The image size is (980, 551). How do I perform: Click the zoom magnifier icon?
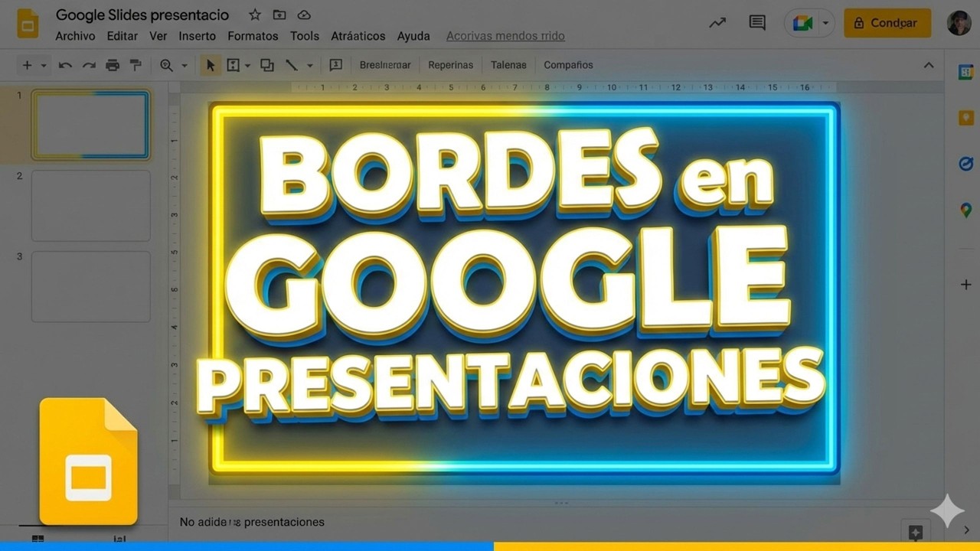click(166, 65)
